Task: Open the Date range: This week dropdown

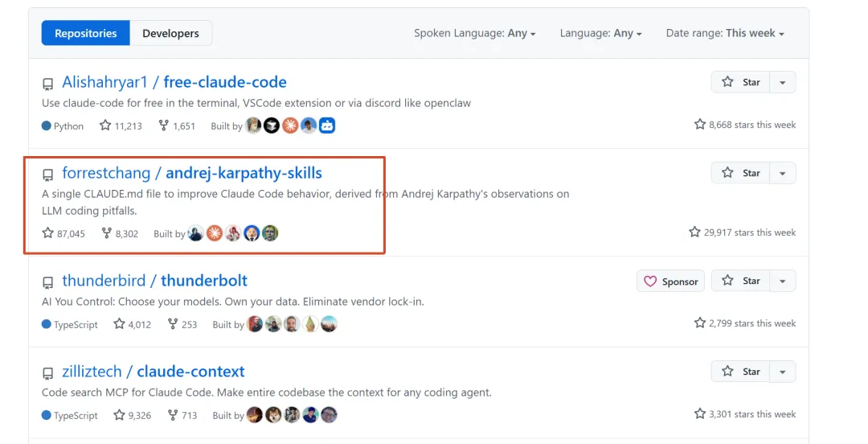Action: (725, 33)
